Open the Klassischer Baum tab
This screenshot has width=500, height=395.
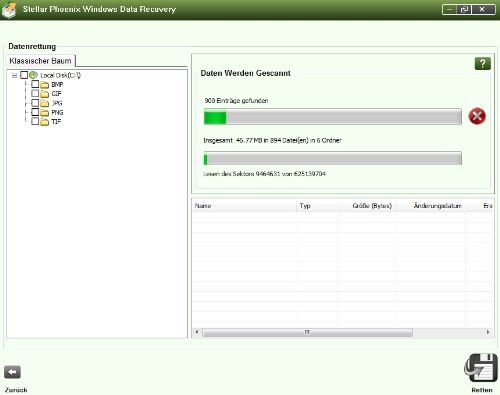coord(40,61)
